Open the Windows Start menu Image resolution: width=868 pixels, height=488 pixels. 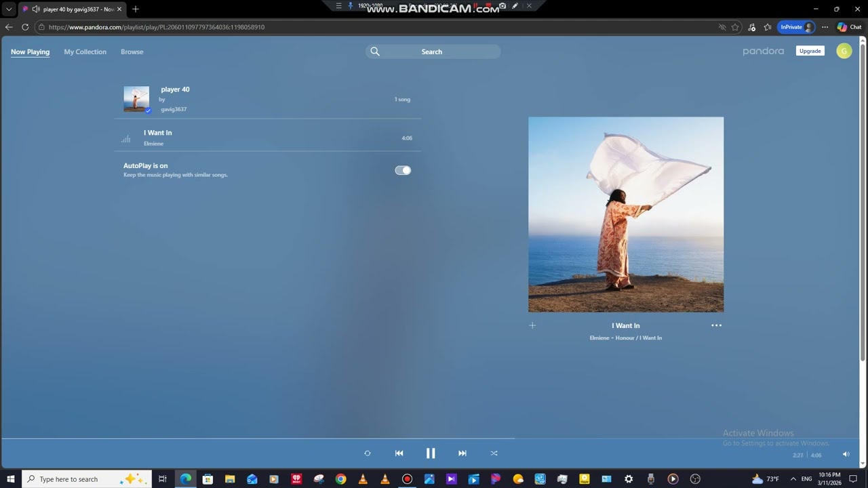[x=11, y=479]
